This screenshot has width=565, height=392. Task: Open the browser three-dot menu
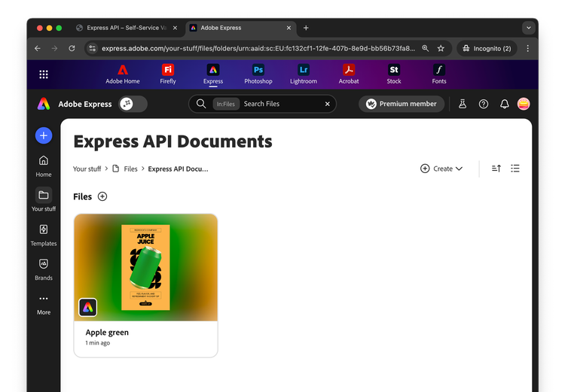528,48
